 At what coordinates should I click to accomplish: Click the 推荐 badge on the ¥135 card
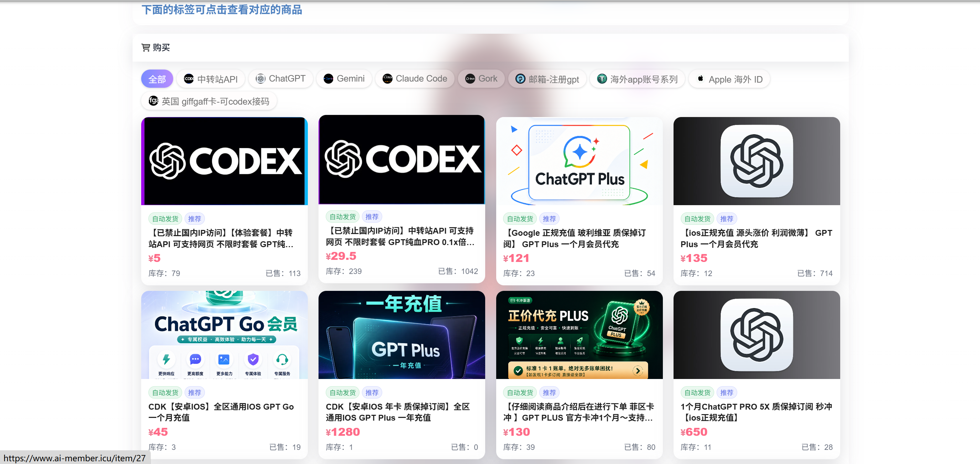(727, 219)
